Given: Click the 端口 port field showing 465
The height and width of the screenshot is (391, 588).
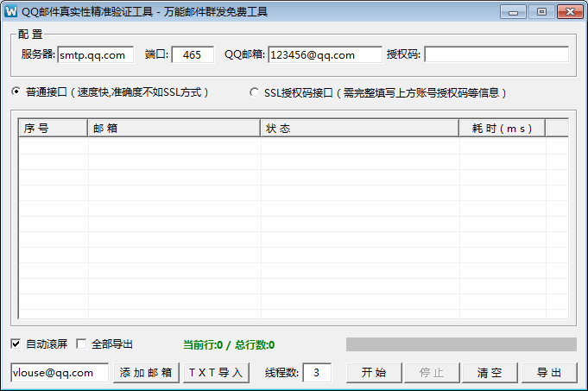Looking at the screenshot, I should click(x=193, y=54).
